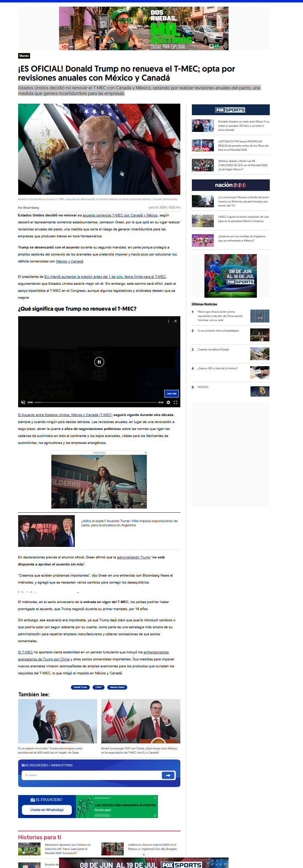Open '48 CANCIONES DE GOL' article
Screen dimensions: 303x868
coord(243,165)
